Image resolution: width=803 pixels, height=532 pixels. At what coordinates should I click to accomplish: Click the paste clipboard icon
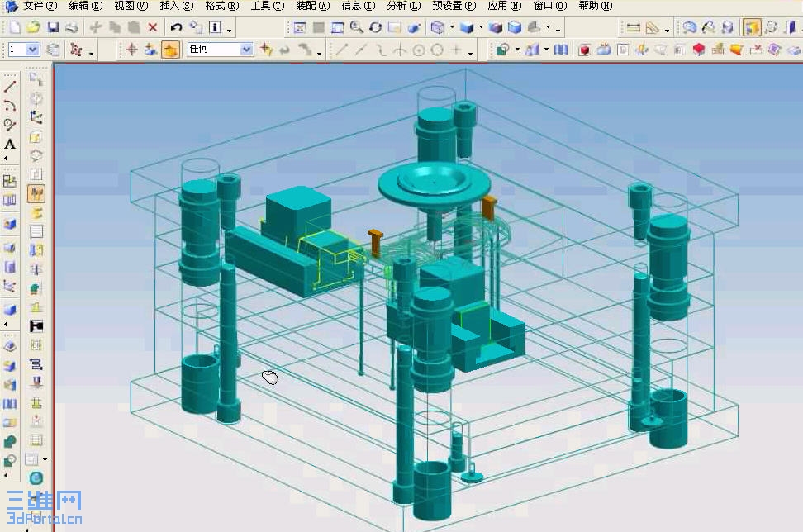[x=134, y=27]
